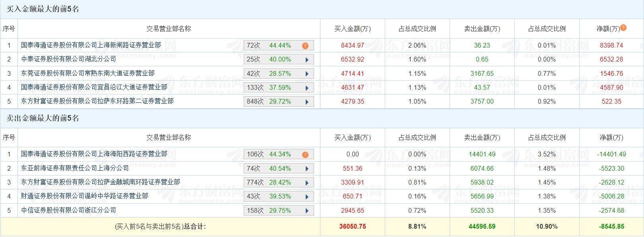
Task: Click the orange help icon beside 44.44% win rate
Action: tap(305, 45)
